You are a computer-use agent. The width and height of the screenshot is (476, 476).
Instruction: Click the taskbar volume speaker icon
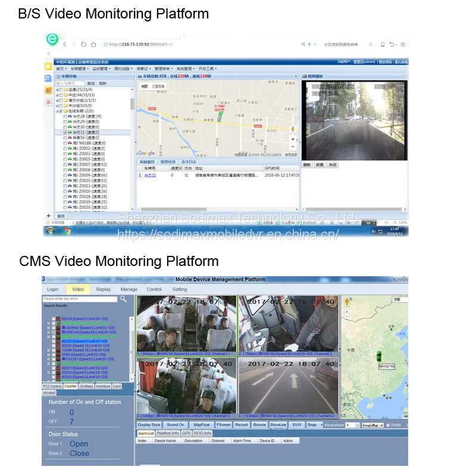pyautogui.click(x=374, y=231)
